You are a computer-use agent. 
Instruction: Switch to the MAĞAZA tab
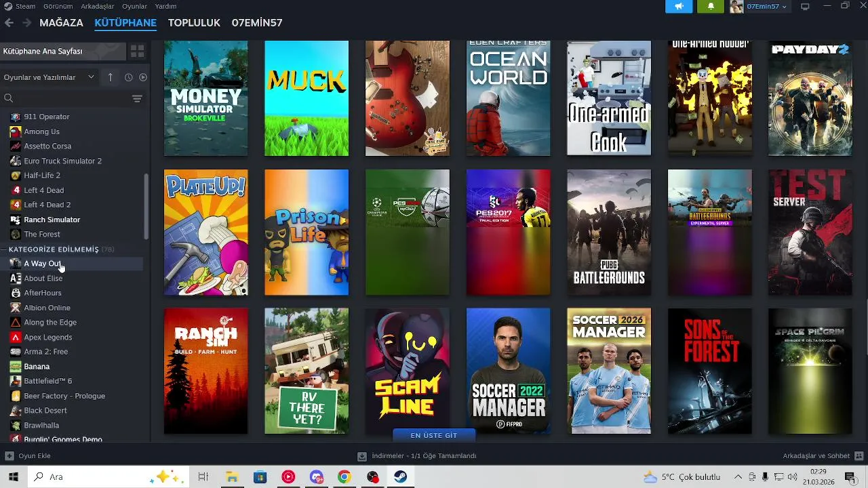(x=61, y=22)
